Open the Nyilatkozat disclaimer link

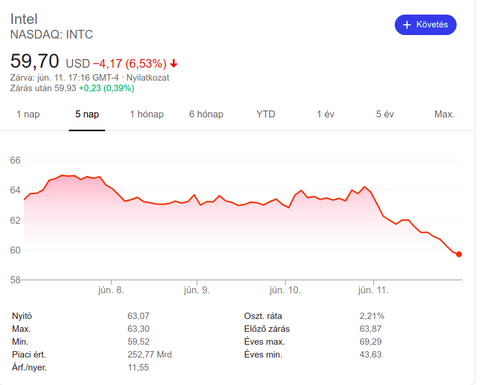(148, 78)
